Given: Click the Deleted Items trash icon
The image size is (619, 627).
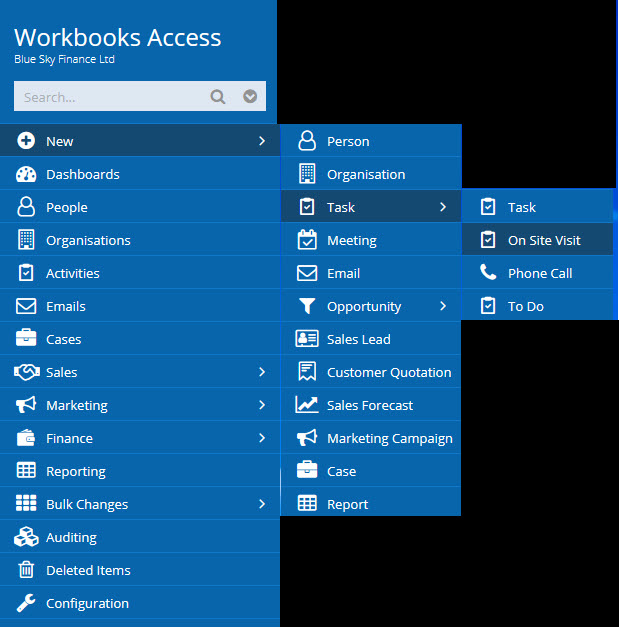Looking at the screenshot, I should 26,569.
